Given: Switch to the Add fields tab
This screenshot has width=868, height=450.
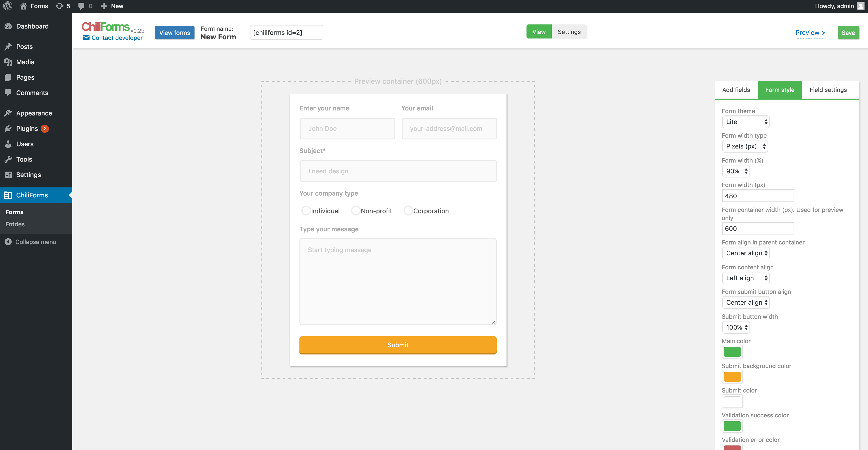Looking at the screenshot, I should click(736, 90).
